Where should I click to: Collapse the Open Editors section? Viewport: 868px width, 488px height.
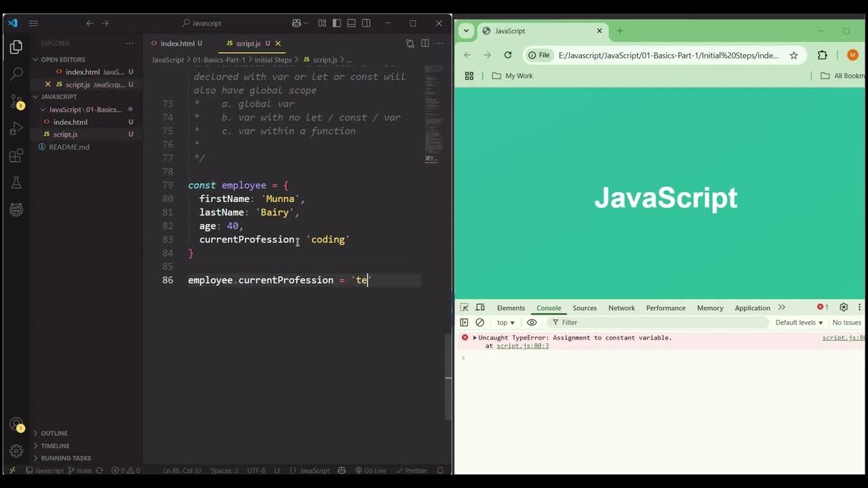pos(63,60)
